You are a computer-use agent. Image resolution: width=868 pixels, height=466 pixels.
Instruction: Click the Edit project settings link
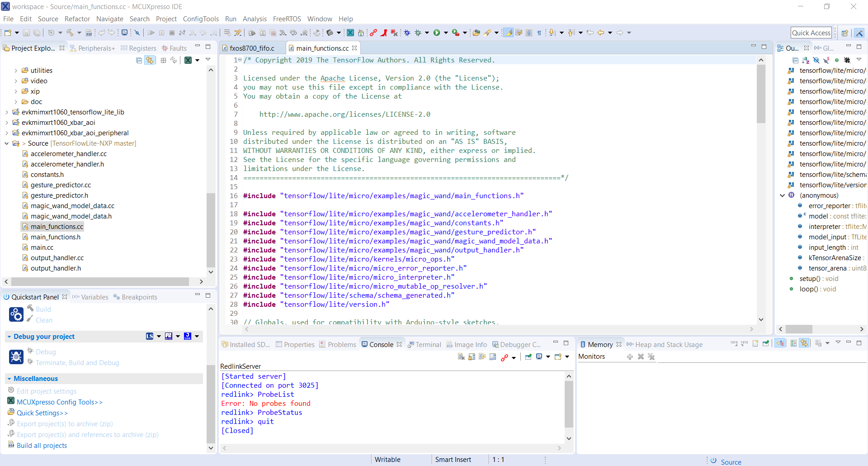47,391
